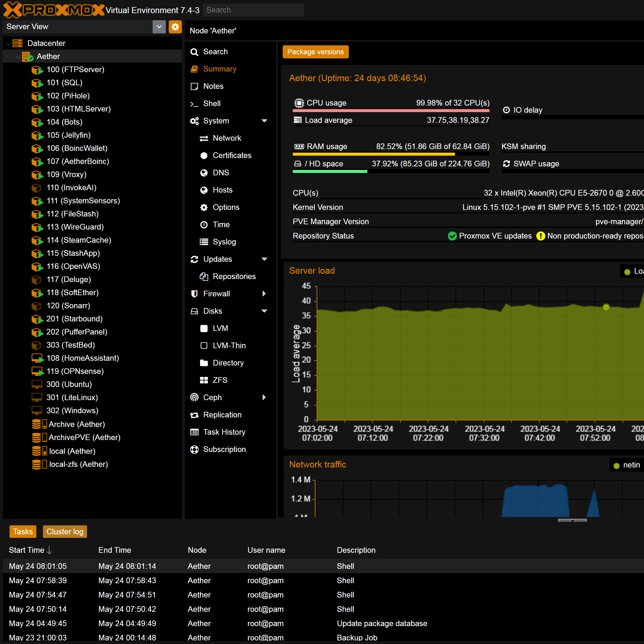Click the DNS globe icon
This screenshot has height=644, width=644.
(x=204, y=173)
